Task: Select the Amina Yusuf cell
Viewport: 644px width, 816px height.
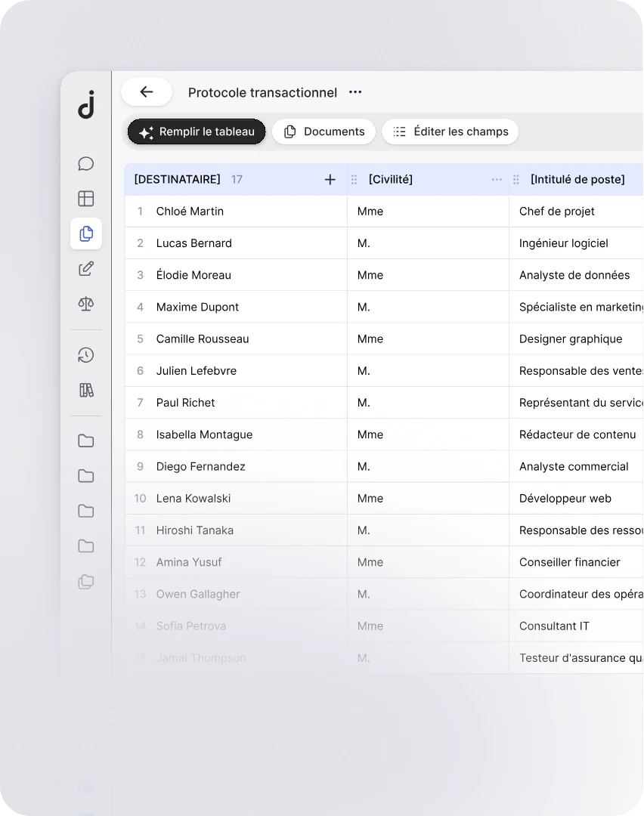Action: coord(236,562)
